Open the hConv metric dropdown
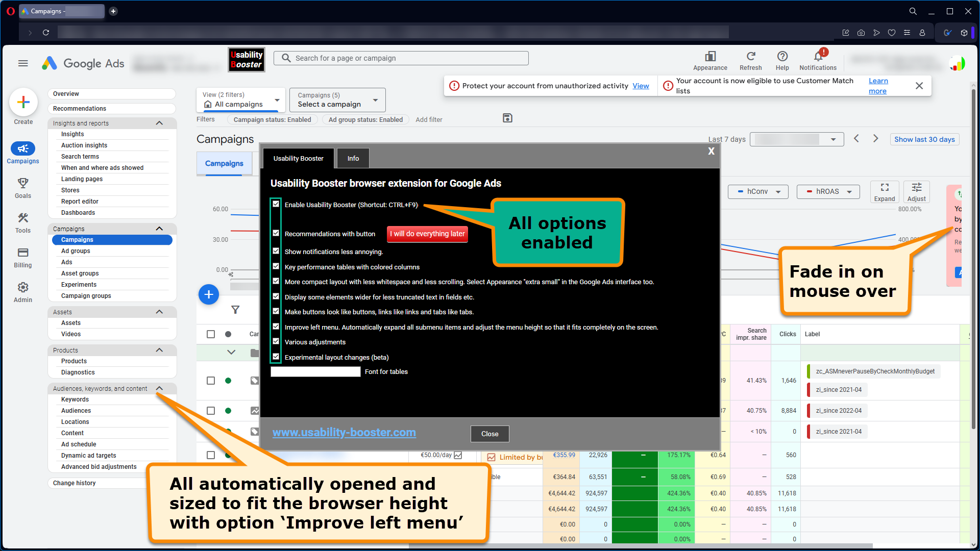 [x=757, y=191]
